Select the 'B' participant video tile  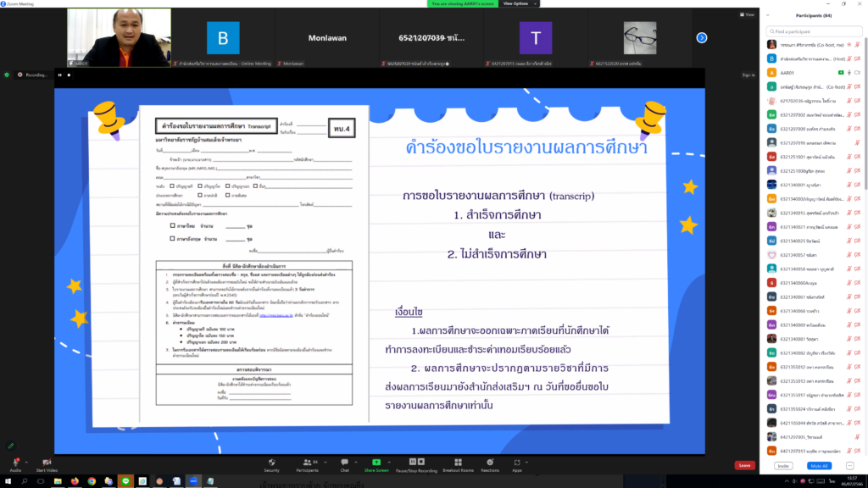coord(223,37)
